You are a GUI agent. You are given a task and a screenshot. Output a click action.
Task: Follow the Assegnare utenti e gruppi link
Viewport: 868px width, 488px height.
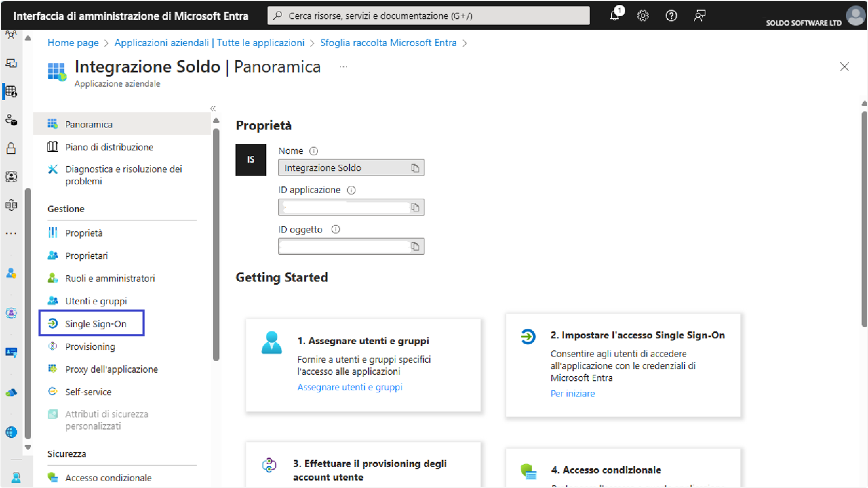pos(350,387)
